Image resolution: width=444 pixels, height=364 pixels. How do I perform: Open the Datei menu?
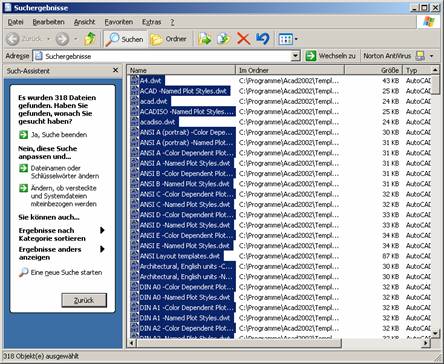[x=15, y=22]
